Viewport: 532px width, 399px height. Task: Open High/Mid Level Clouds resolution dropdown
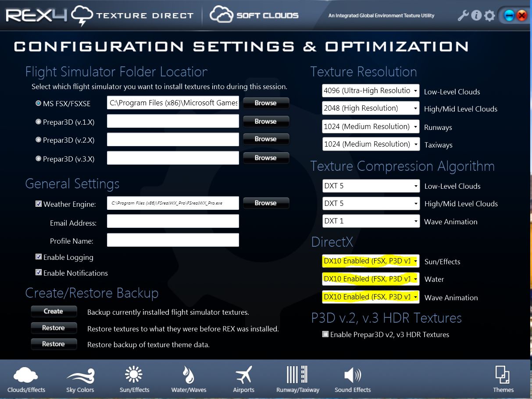pyautogui.click(x=371, y=108)
